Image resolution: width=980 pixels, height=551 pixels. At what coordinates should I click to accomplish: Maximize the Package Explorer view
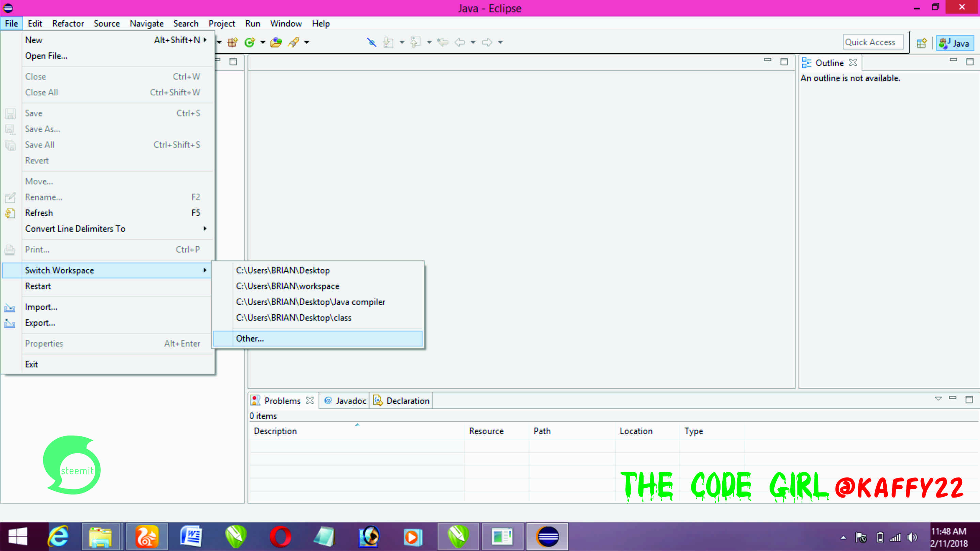(233, 62)
